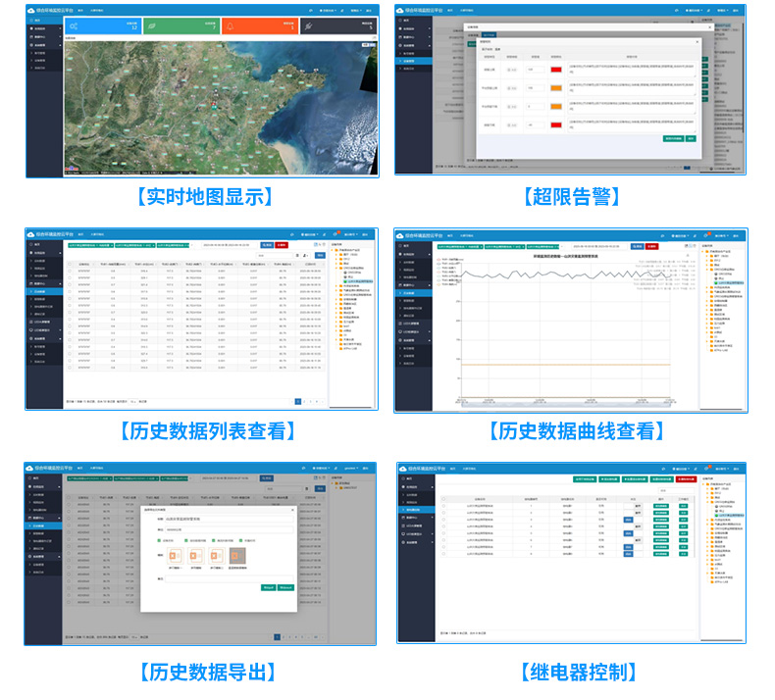775x700 pixels.
Task: Click red button in history list toolbar
Action: 281,245
